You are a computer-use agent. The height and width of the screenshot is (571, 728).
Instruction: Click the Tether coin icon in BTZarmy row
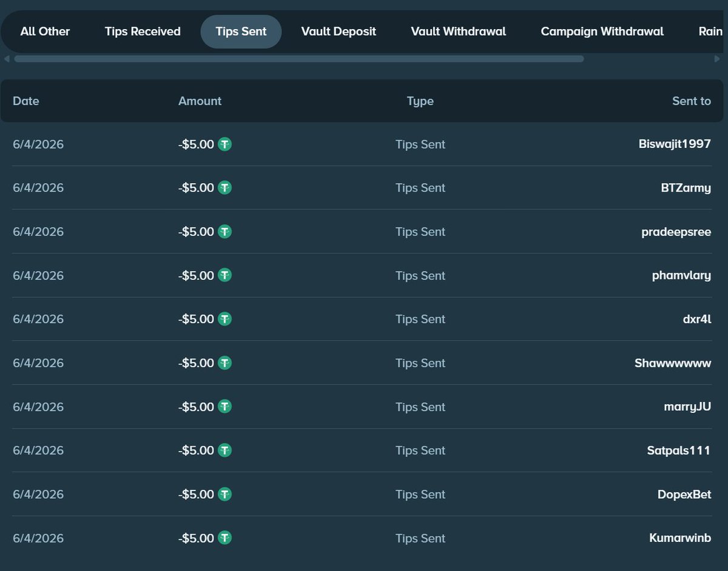[x=225, y=188]
